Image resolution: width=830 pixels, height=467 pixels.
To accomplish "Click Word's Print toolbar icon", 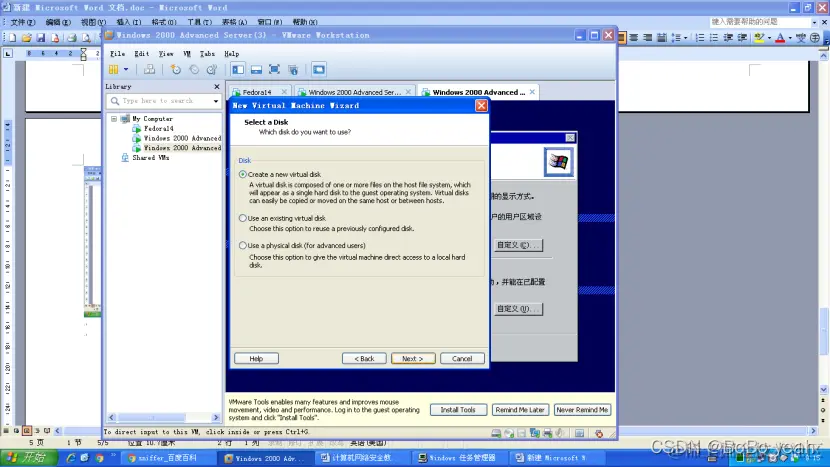I will (71, 38).
